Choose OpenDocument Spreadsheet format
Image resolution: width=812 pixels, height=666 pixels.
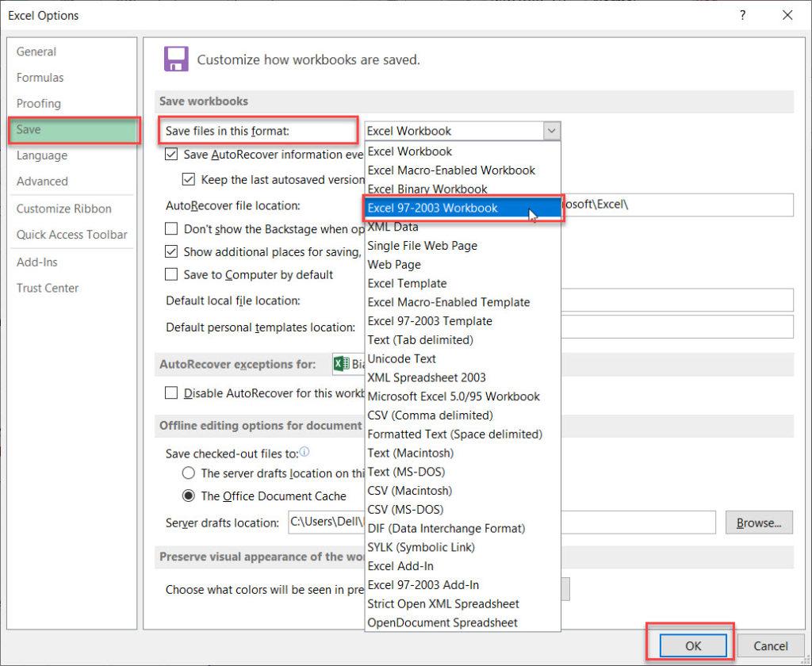click(x=463, y=622)
